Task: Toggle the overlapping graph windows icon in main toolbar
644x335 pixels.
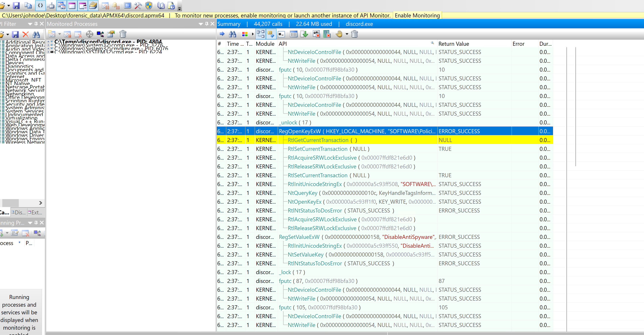Action: click(x=61, y=6)
